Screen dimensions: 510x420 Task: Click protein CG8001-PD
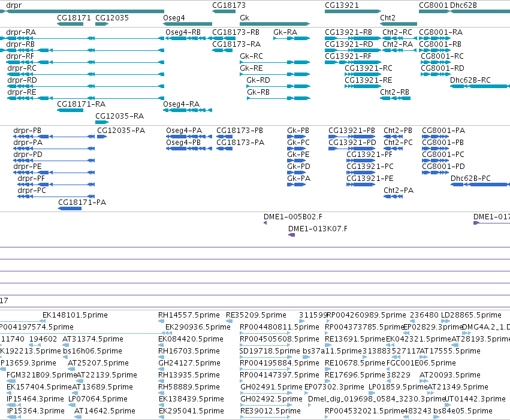point(443,167)
